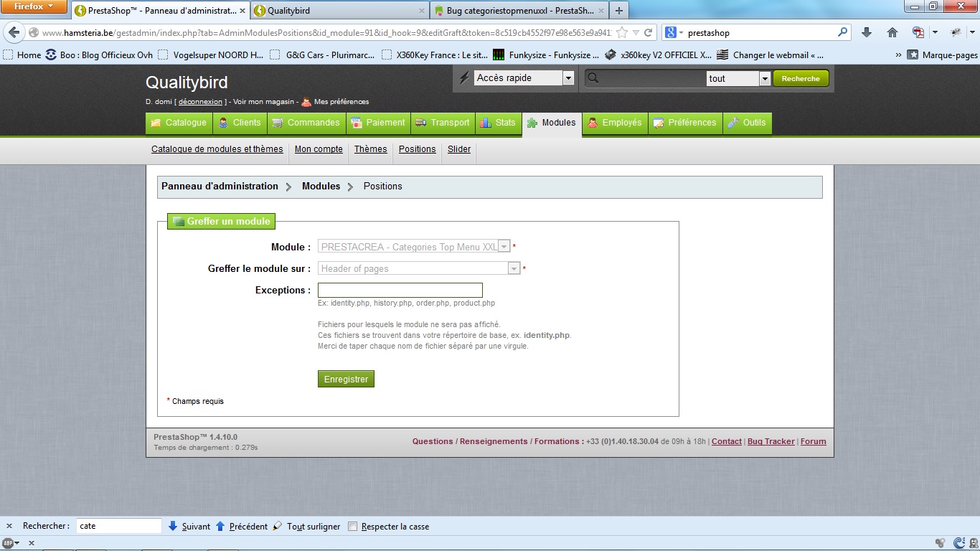The image size is (980, 551).
Task: Open the Thèmes submenu link
Action: tap(370, 149)
